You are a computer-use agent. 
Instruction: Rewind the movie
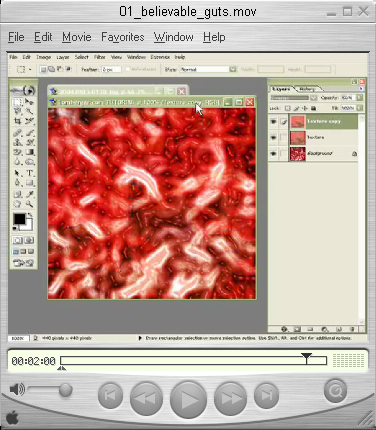point(146,398)
